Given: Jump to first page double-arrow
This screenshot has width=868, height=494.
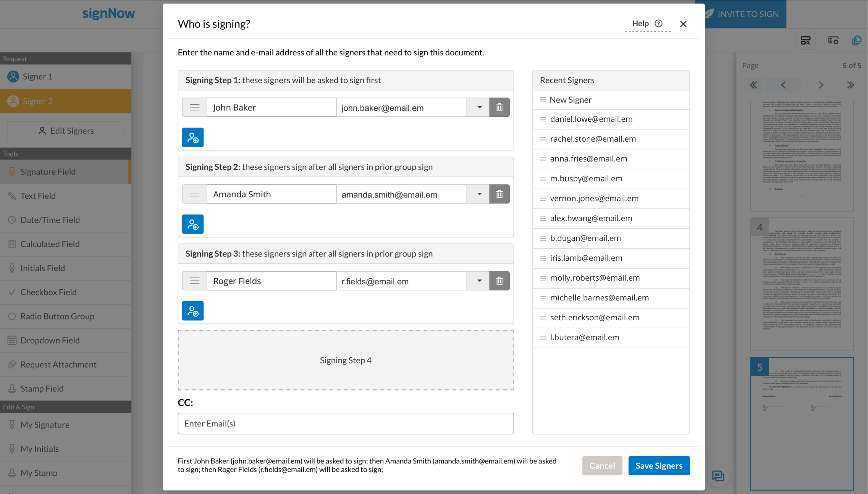Looking at the screenshot, I should tap(753, 85).
